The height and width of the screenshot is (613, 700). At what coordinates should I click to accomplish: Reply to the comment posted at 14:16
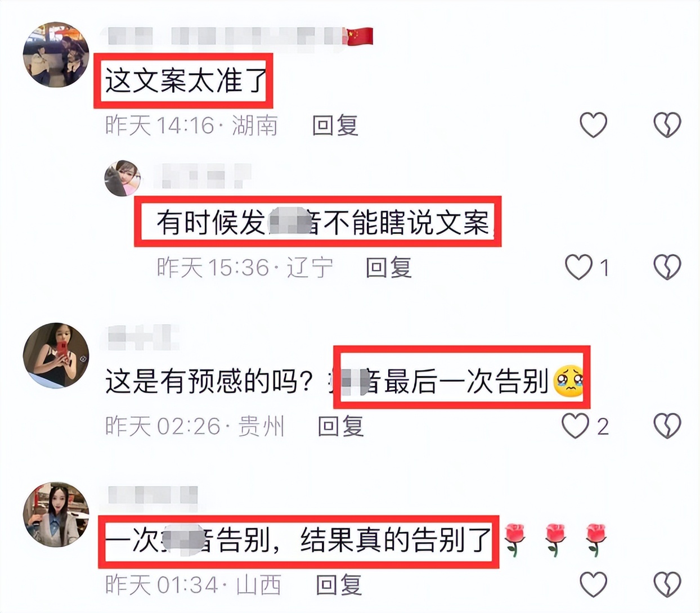click(335, 125)
